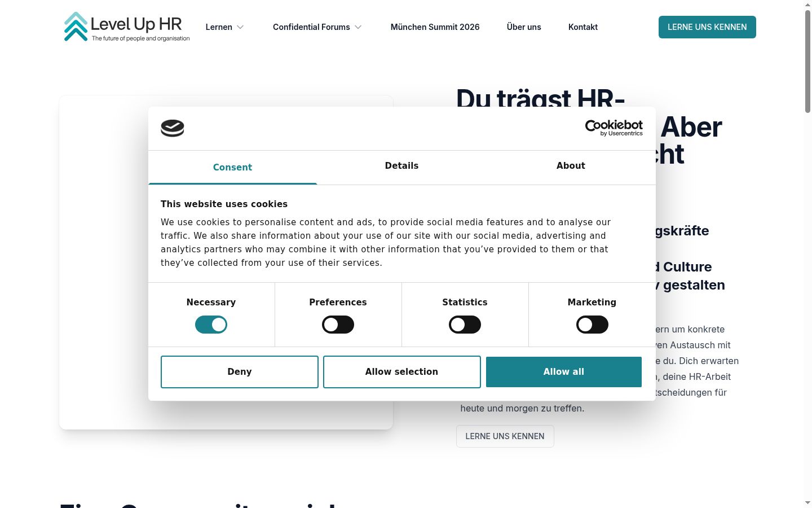Open the Kontakt menu link

coord(583,27)
